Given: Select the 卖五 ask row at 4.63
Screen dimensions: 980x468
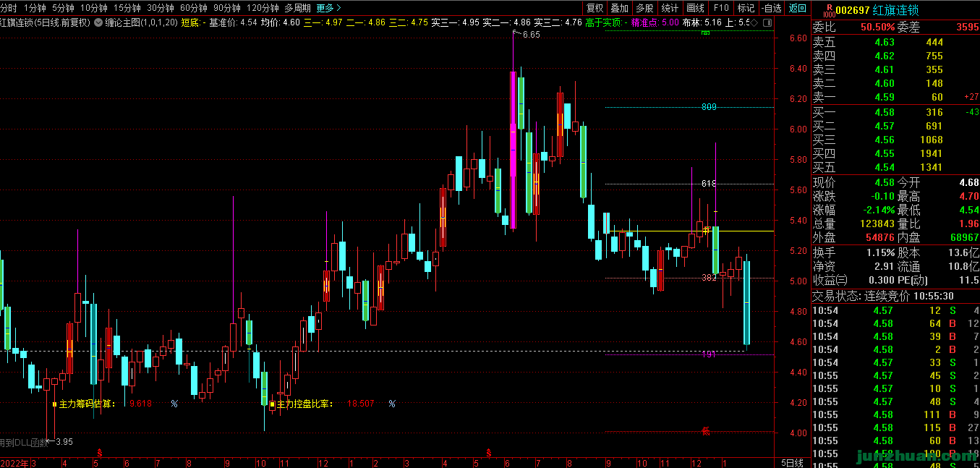Looking at the screenshot, I should tap(895, 42).
